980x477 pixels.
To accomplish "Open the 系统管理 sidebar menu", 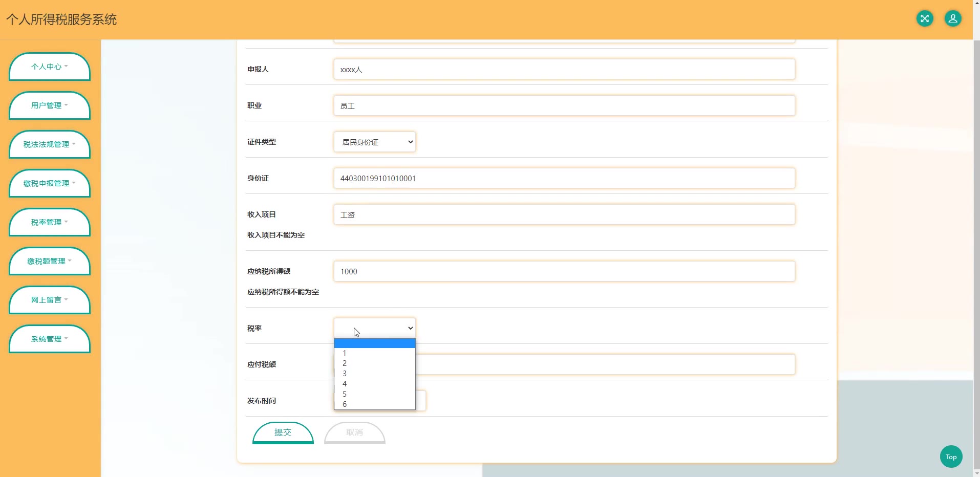I will tap(50, 339).
